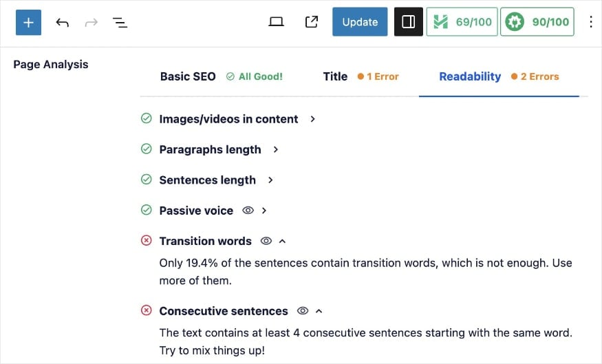Viewport: 602px width, 364px height.
Task: Open post in new tab icon
Action: [312, 22]
